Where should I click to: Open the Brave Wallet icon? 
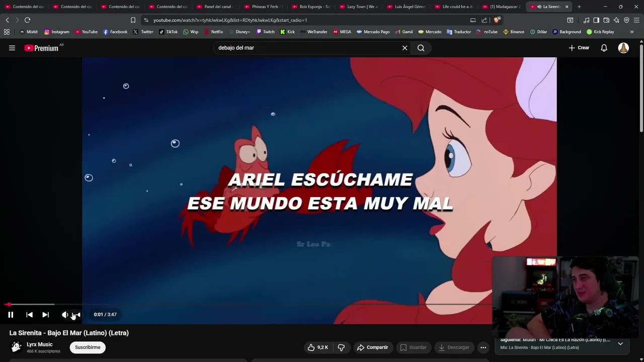[606, 20]
